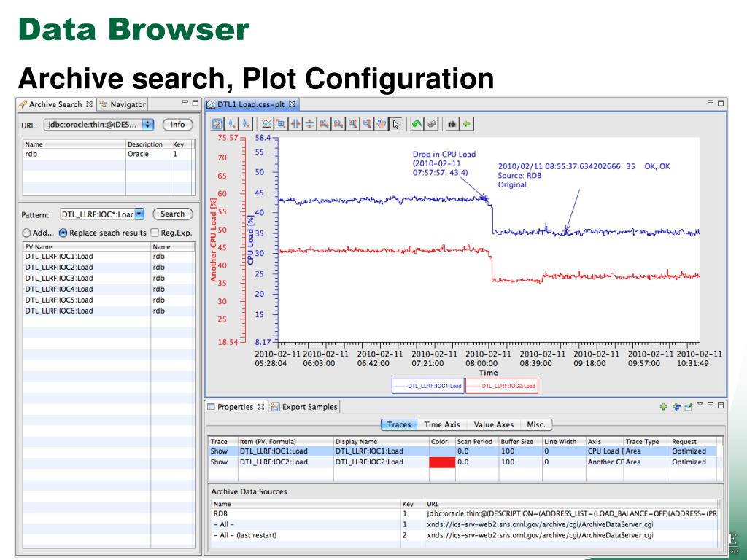The image size is (747, 560).
Task: Select the rdb Oracle archive row
Action: pos(109,155)
